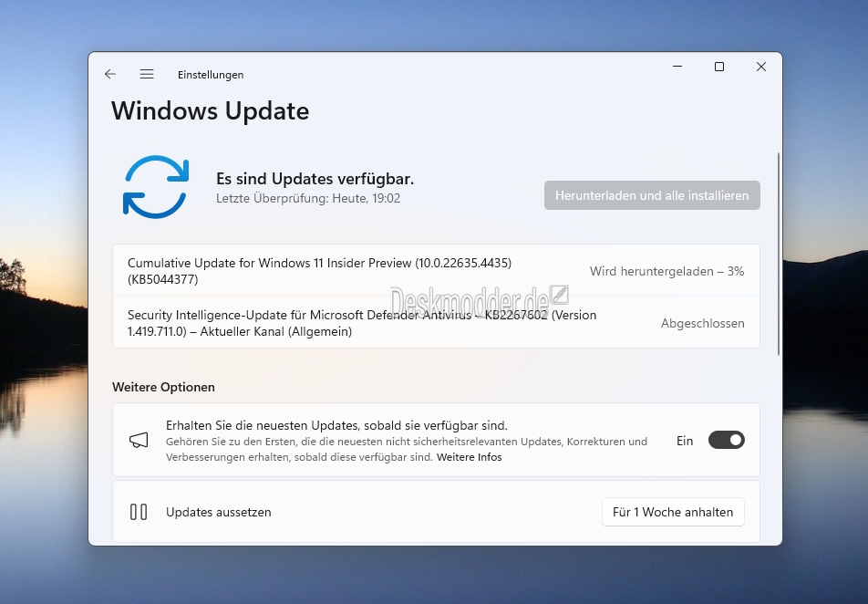Image resolution: width=868 pixels, height=604 pixels.
Task: Click 'Herunterladen und alle installieren' button
Action: pos(652,195)
